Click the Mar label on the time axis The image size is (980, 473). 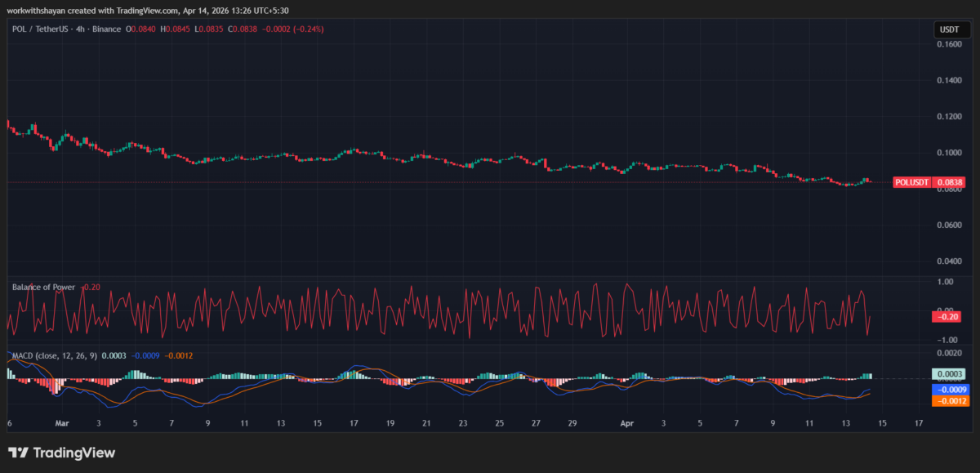(x=62, y=423)
